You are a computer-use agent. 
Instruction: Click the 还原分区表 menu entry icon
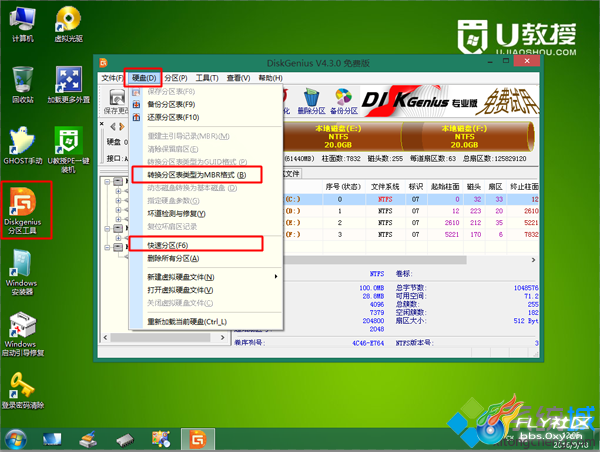coord(136,117)
